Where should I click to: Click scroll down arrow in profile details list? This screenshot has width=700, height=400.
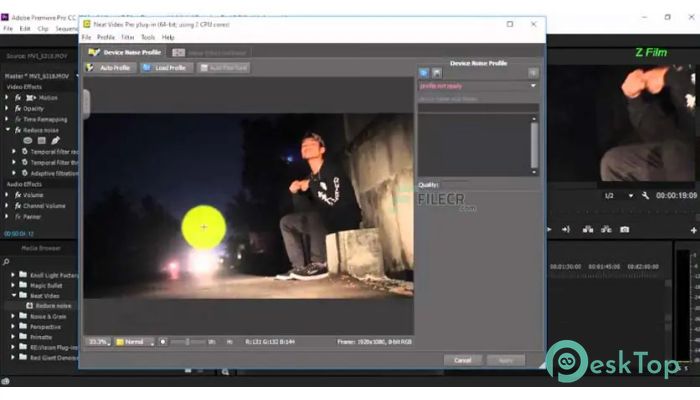pyautogui.click(x=534, y=172)
